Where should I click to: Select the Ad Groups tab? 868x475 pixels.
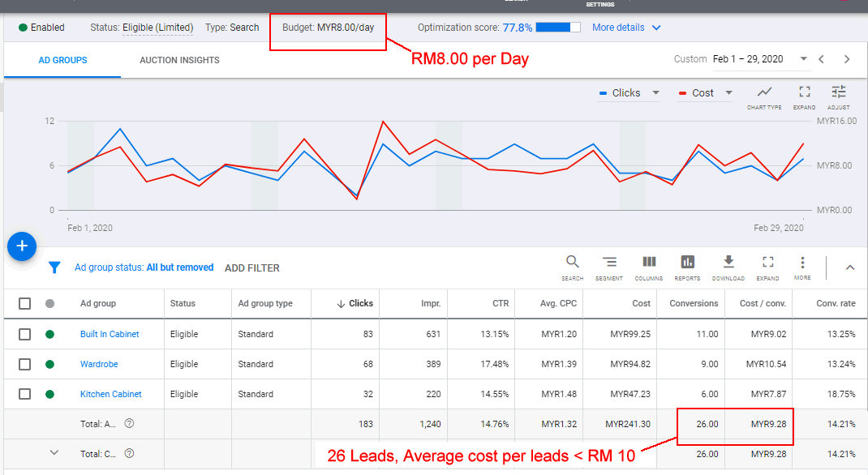coord(62,60)
